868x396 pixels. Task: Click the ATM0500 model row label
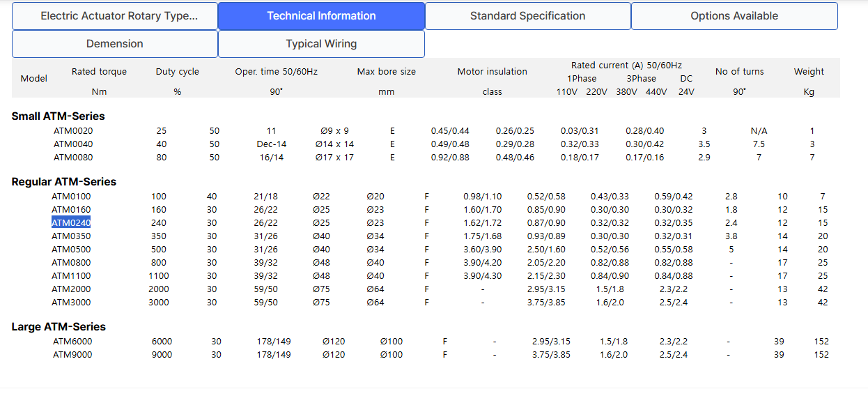[71, 250]
